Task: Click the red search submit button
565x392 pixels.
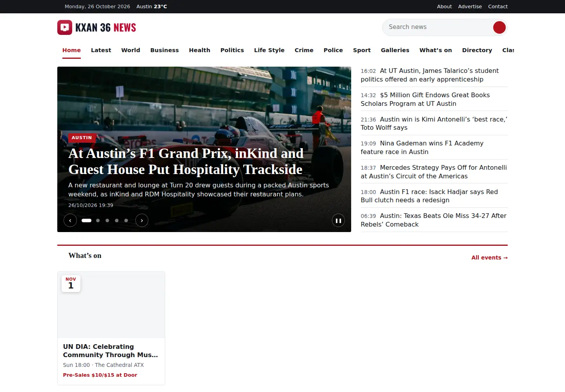Action: pos(499,27)
